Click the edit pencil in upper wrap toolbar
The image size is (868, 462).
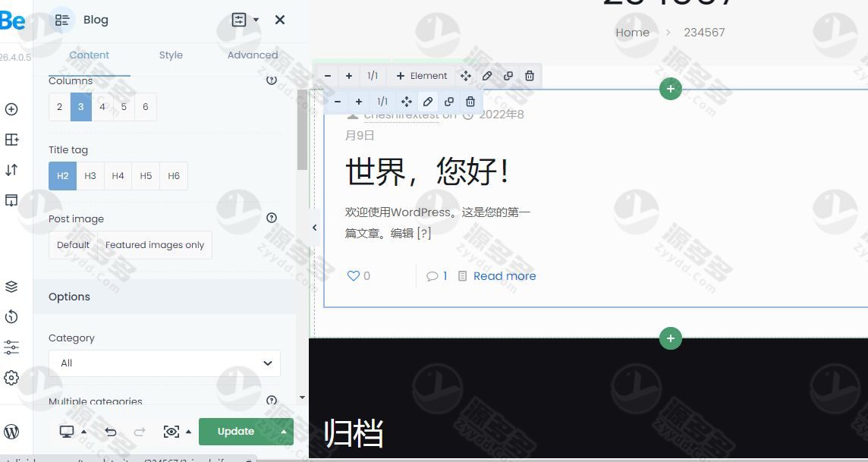point(486,76)
